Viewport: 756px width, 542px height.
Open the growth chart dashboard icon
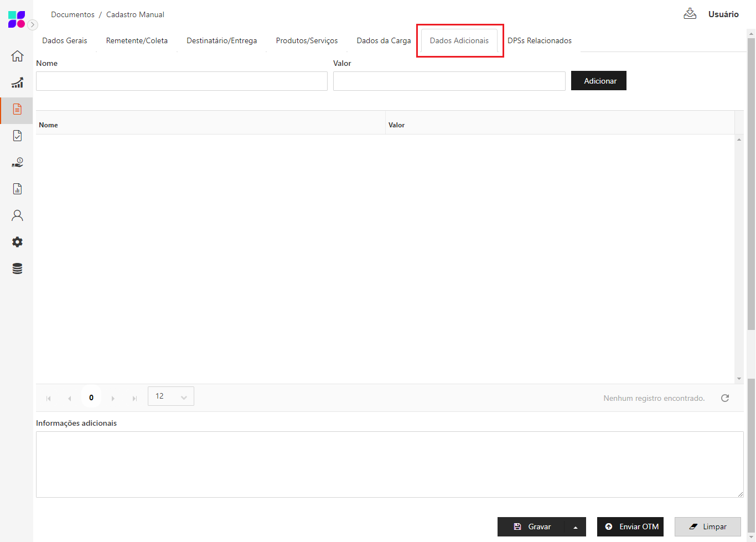pyautogui.click(x=17, y=82)
